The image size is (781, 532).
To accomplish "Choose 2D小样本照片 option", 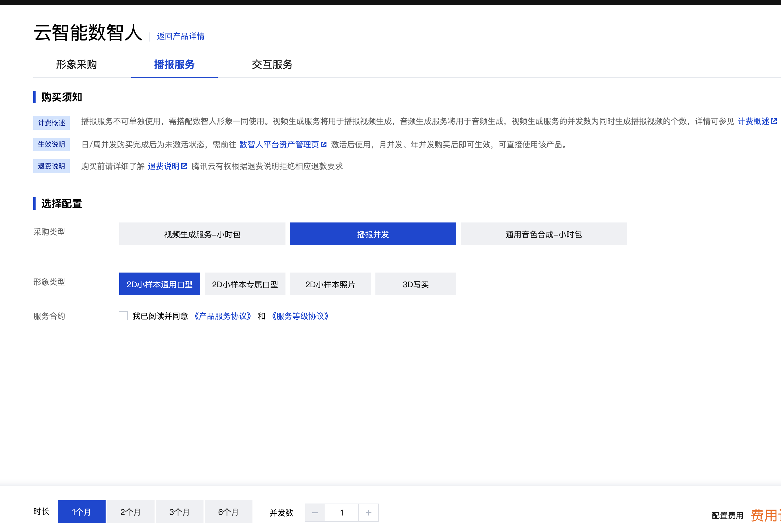I will click(330, 284).
